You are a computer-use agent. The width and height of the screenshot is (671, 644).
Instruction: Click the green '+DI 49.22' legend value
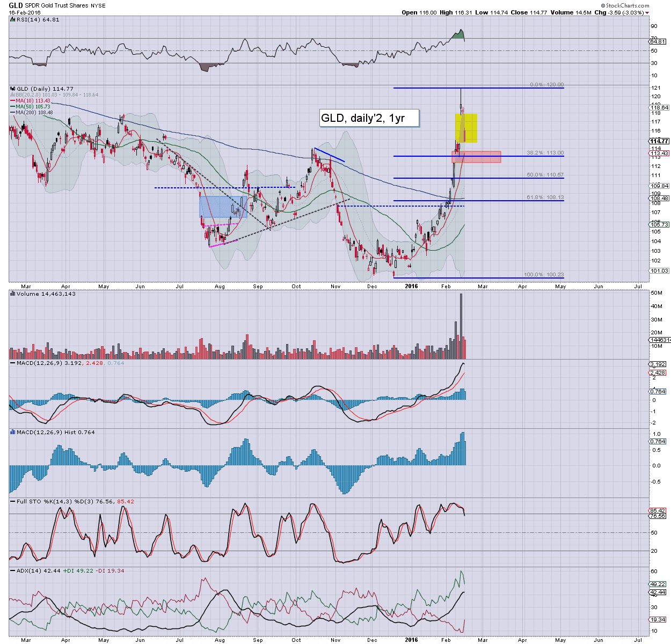point(78,570)
